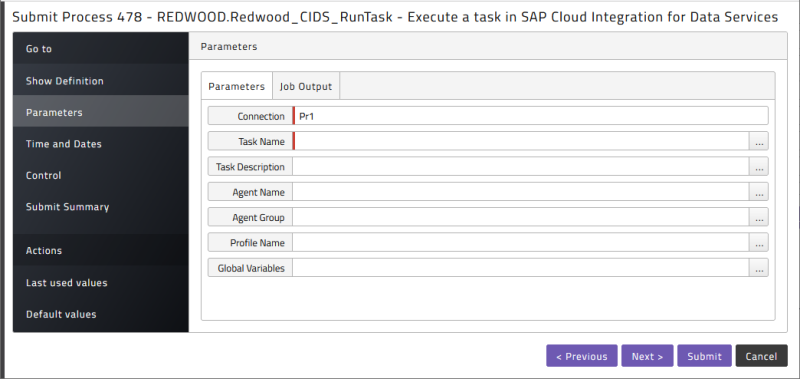
Task: Open Global Variables lookup ellipsis button
Action: pyautogui.click(x=759, y=268)
